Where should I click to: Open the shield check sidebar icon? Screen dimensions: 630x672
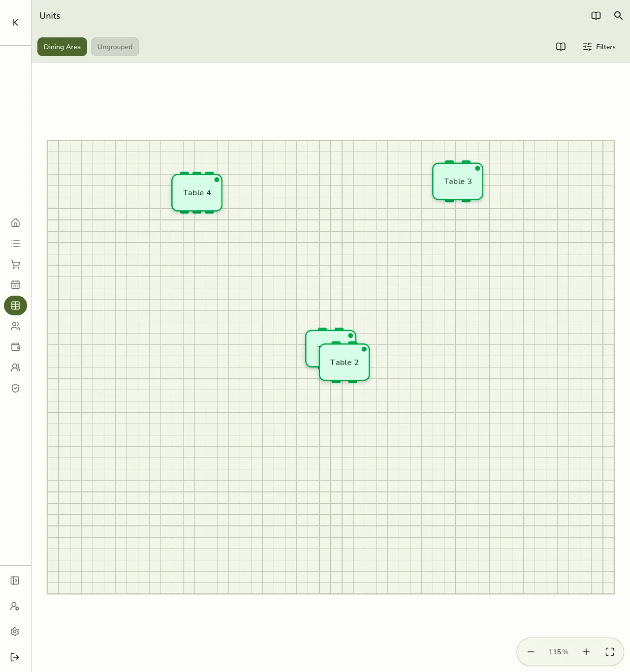(15, 388)
